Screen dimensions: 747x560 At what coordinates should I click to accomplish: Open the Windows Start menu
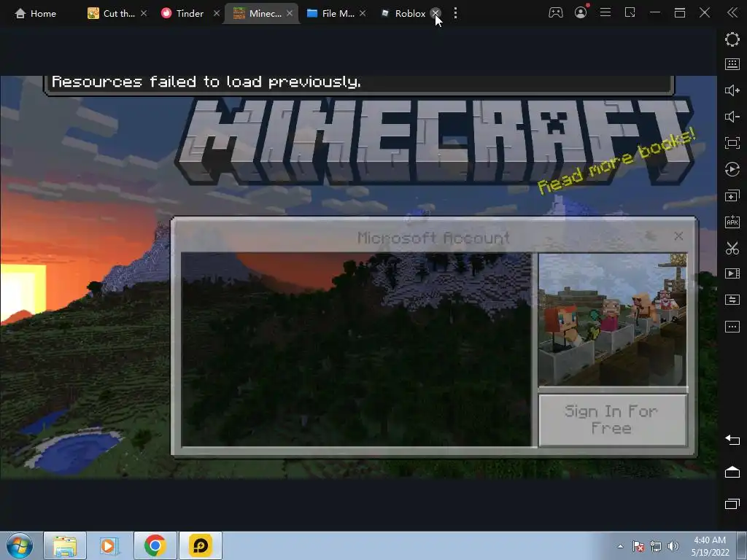(x=20, y=545)
